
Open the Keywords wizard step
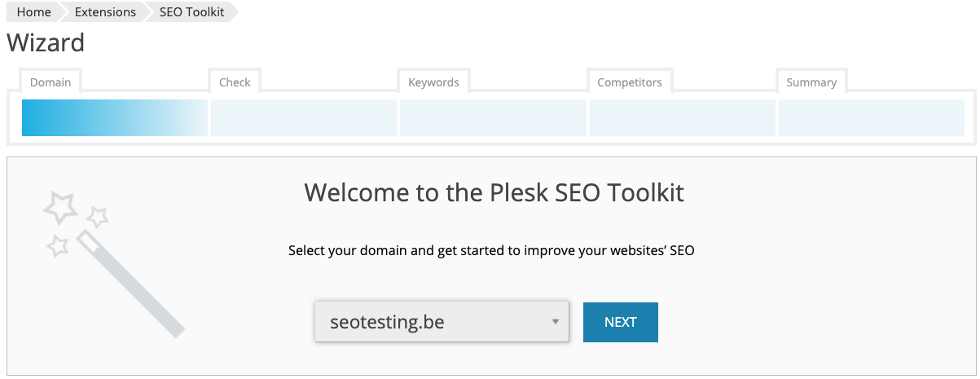[433, 82]
